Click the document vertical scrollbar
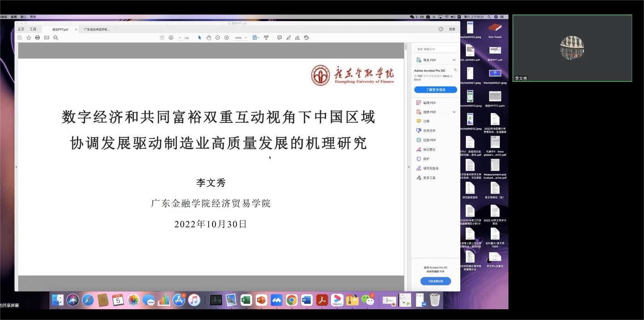 [405, 47]
